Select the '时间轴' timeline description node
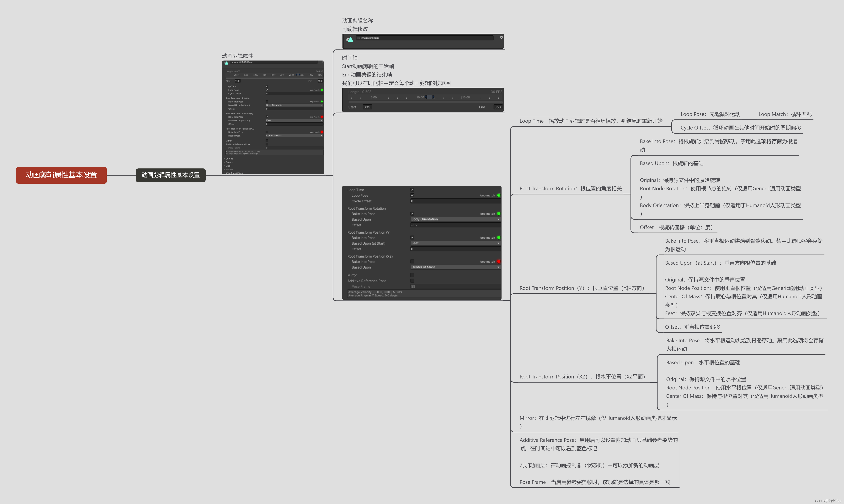844x504 pixels. tap(396, 70)
